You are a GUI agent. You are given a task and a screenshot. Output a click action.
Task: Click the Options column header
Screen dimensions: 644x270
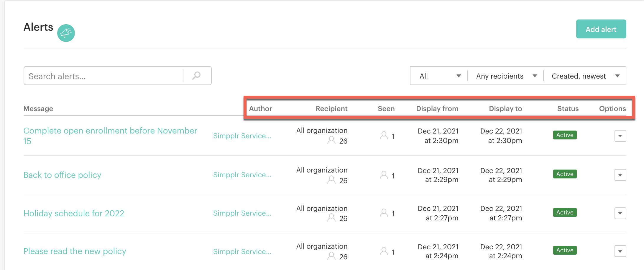pos(612,109)
